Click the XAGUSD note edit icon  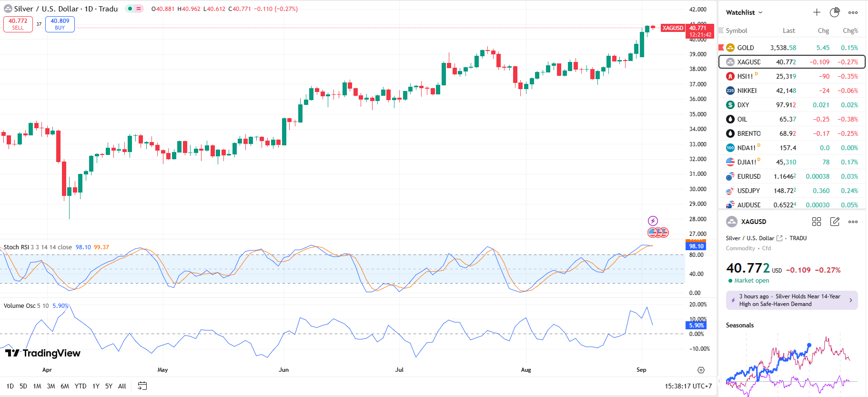click(x=835, y=222)
